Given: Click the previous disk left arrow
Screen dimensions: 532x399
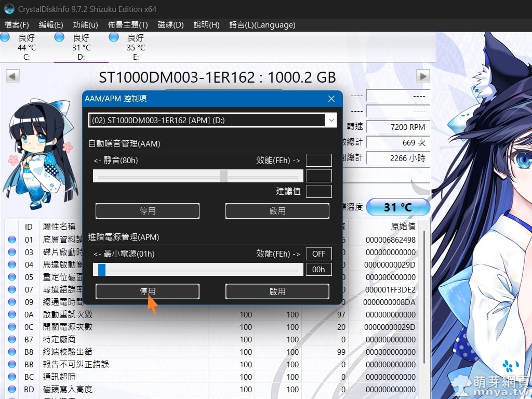Looking at the screenshot, I should pos(12,76).
